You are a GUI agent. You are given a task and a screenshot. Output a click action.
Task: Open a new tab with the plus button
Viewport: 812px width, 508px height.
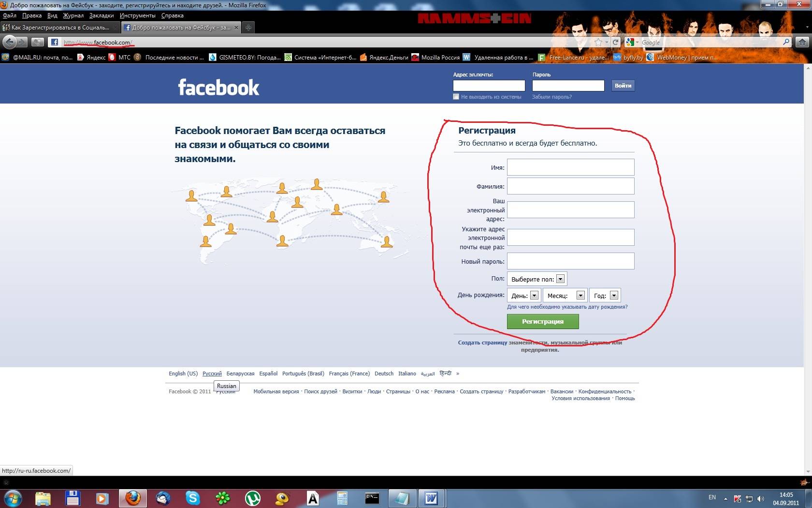tap(248, 28)
